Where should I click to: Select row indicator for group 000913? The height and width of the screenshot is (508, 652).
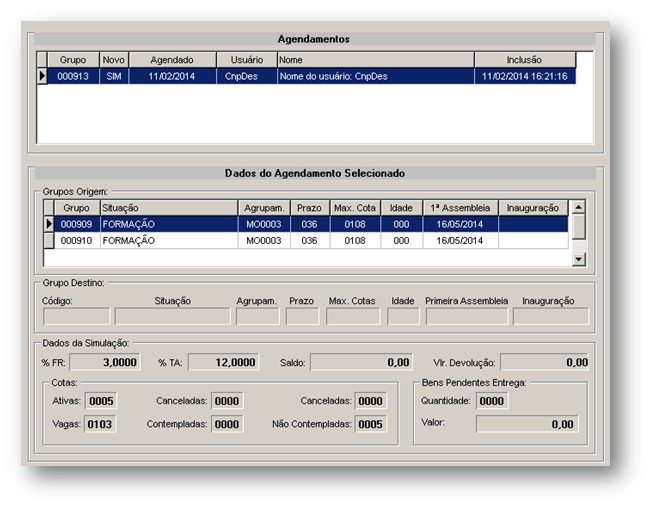pyautogui.click(x=42, y=76)
